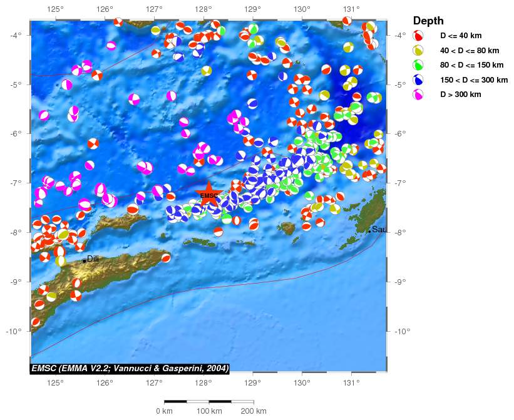514x420 pixels.
Task: Click the magenta D > 300 km legend symbol
Action: tap(419, 95)
